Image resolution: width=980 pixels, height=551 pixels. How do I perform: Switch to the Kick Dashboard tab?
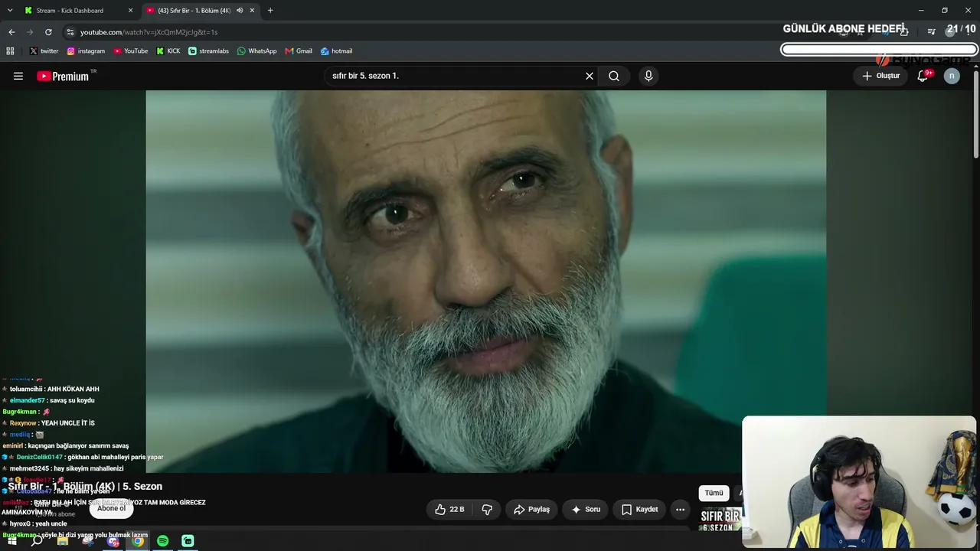pyautogui.click(x=77, y=11)
